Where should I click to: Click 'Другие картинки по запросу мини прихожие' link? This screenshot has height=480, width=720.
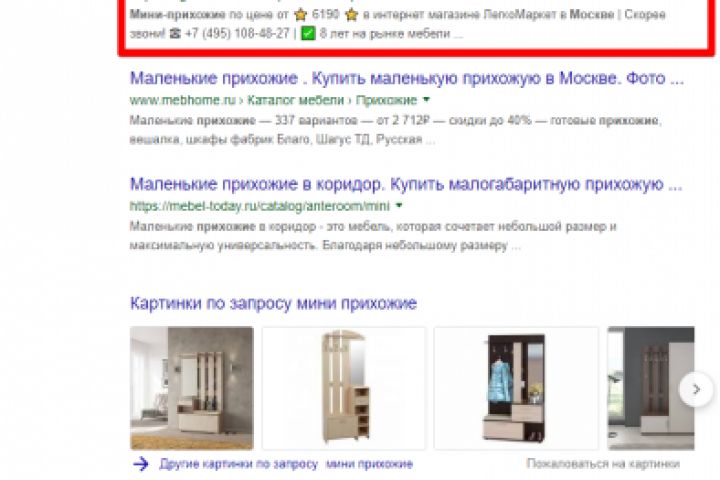click(286, 464)
